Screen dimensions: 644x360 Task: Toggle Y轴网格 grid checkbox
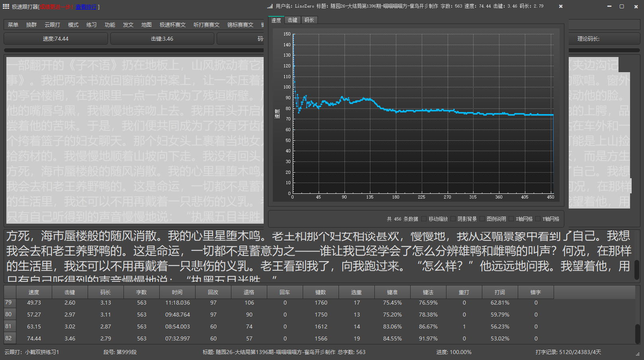pyautogui.click(x=538, y=219)
